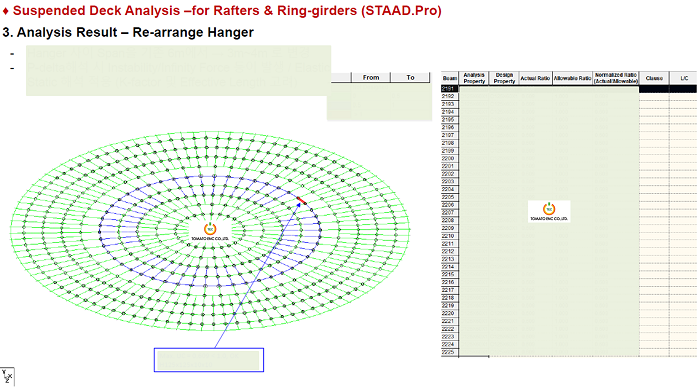The height and width of the screenshot is (387, 700).
Task: Click the TOMATO logo over the results table
Action: coord(549,211)
